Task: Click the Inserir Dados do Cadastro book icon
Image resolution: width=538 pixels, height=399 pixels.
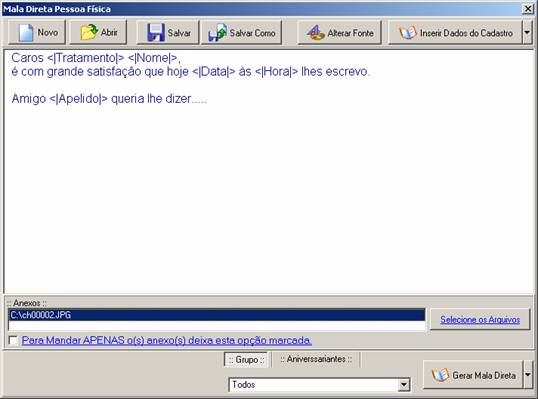Action: point(408,33)
